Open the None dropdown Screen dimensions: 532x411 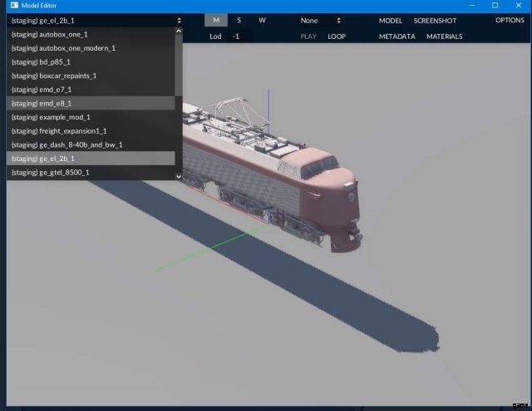click(x=320, y=20)
